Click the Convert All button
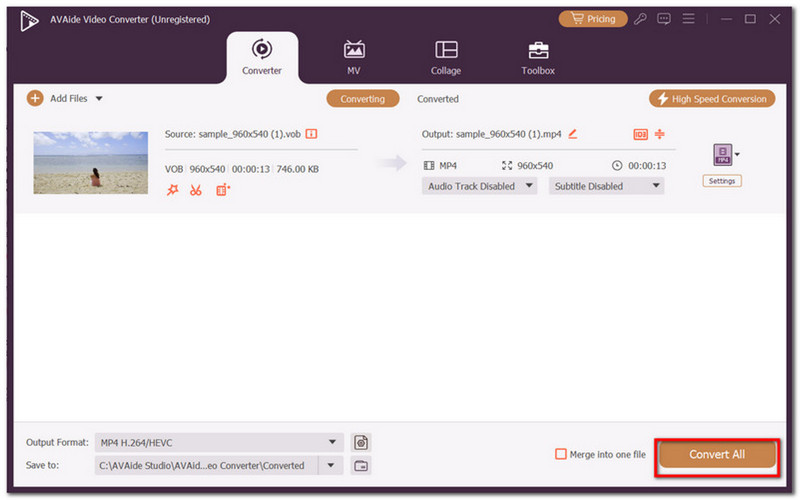 pos(716,454)
